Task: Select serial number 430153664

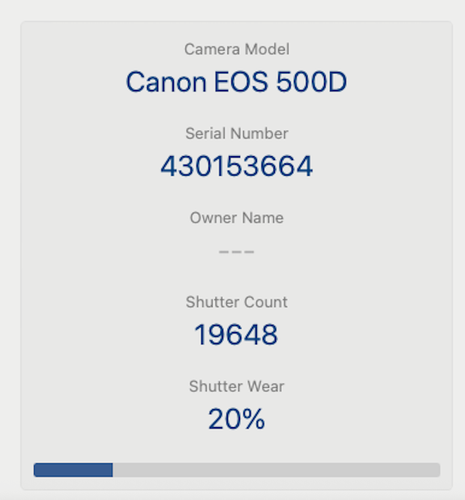Action: (237, 166)
